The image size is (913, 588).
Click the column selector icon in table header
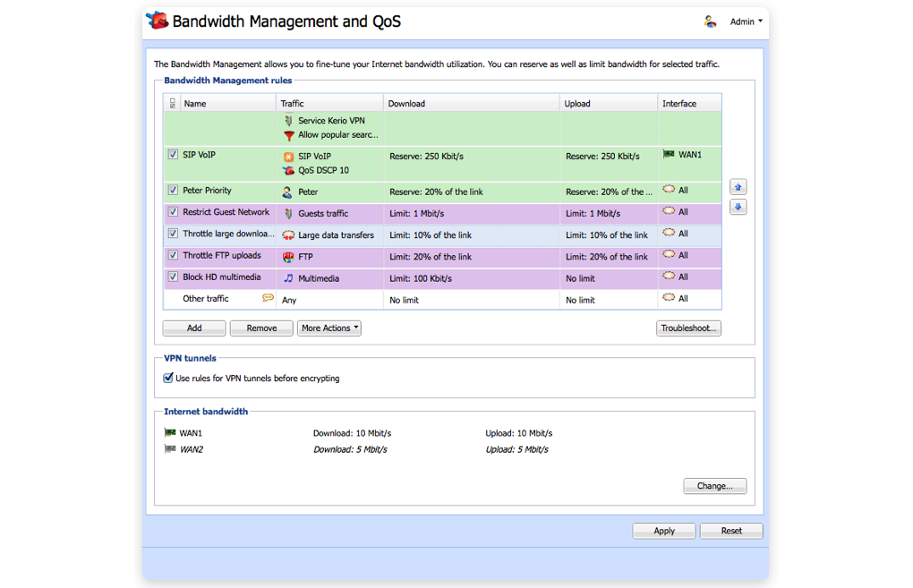tap(173, 104)
